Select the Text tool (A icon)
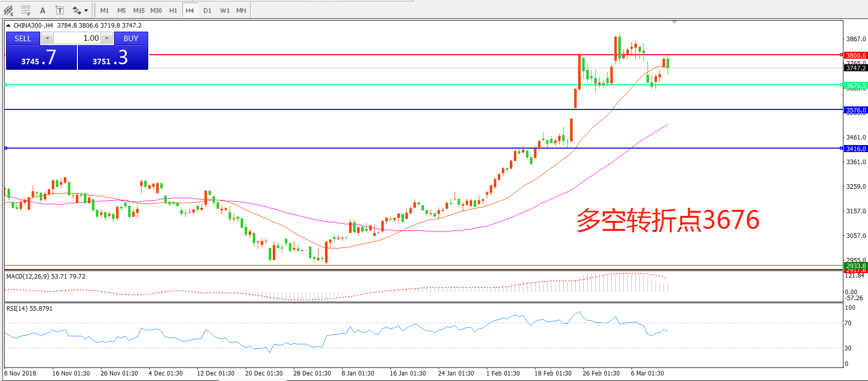868x381 pixels. click(x=43, y=10)
